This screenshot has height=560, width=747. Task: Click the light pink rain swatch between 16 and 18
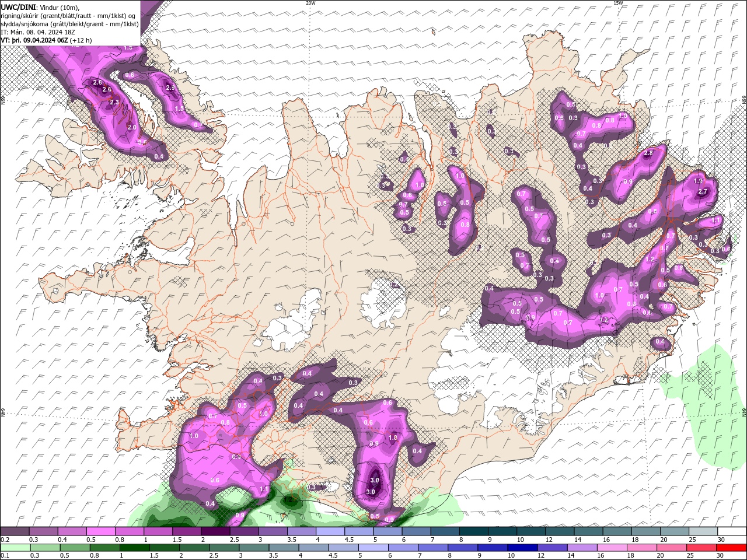(x=612, y=548)
